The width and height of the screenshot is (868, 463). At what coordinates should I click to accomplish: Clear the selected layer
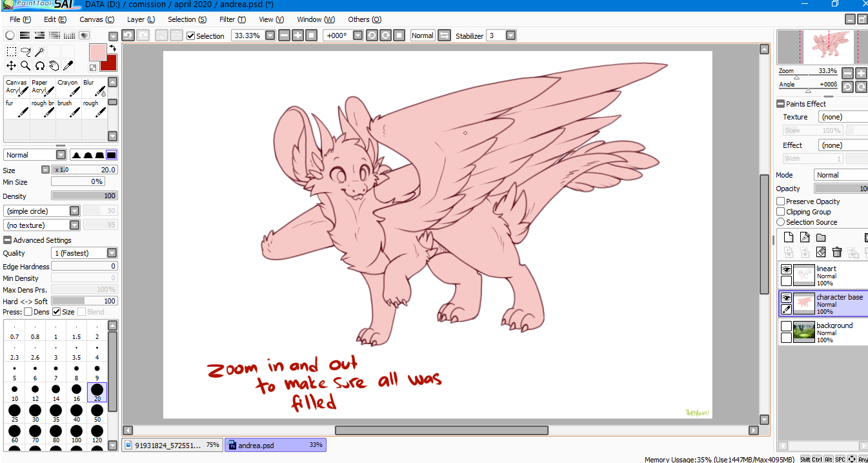click(821, 252)
